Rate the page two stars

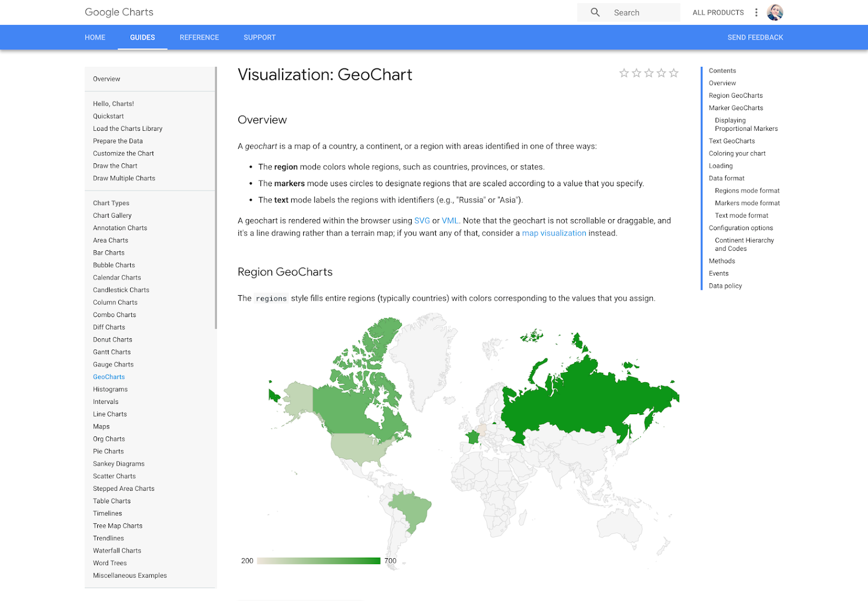point(636,73)
